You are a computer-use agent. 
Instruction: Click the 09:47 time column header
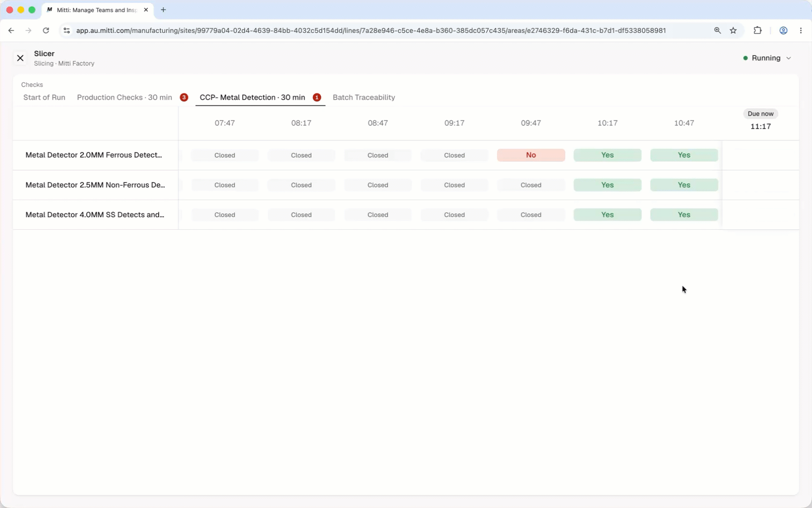coord(531,123)
